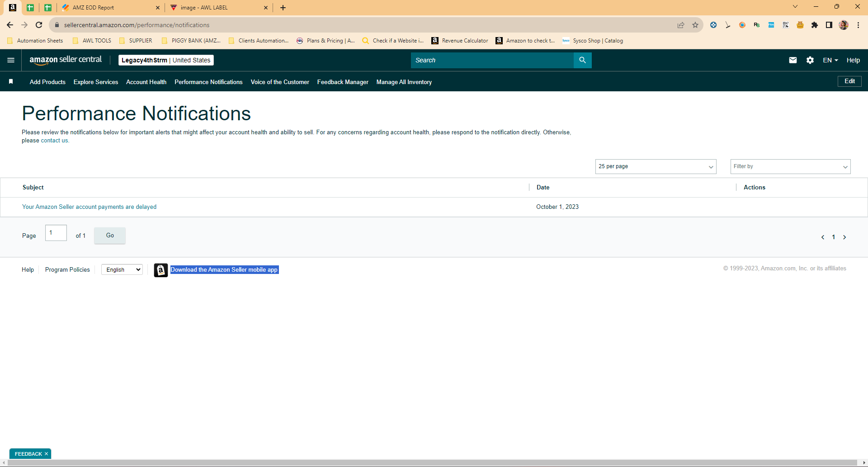Click the Seller Central search field
The height and width of the screenshot is (467, 868).
492,60
